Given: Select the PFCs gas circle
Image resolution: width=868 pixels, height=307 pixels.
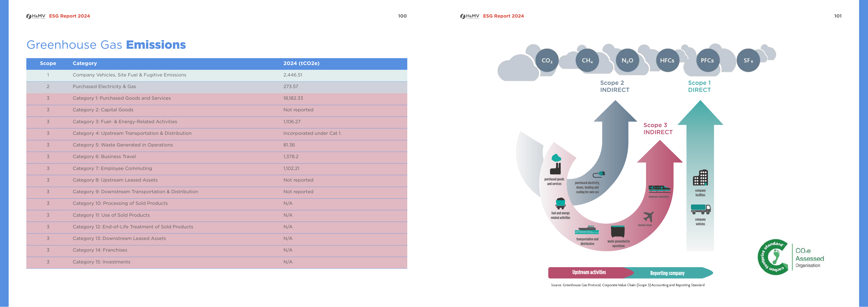Looking at the screenshot, I should [708, 60].
